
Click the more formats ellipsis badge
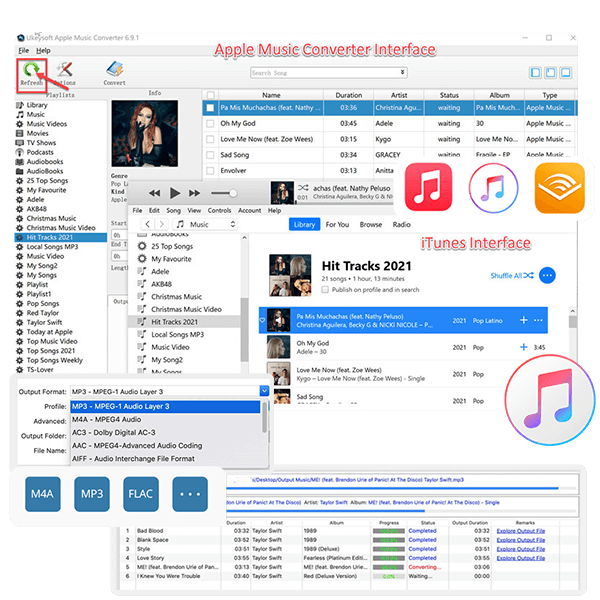[190, 494]
